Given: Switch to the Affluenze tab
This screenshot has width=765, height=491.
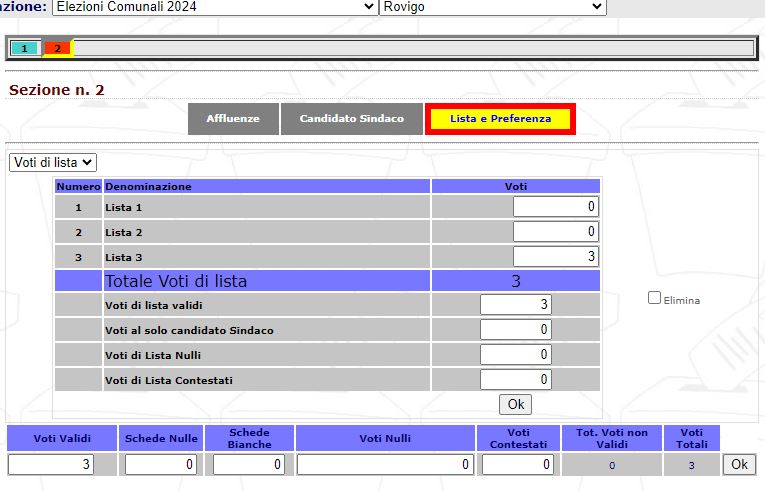Looking at the screenshot, I should 233,119.
